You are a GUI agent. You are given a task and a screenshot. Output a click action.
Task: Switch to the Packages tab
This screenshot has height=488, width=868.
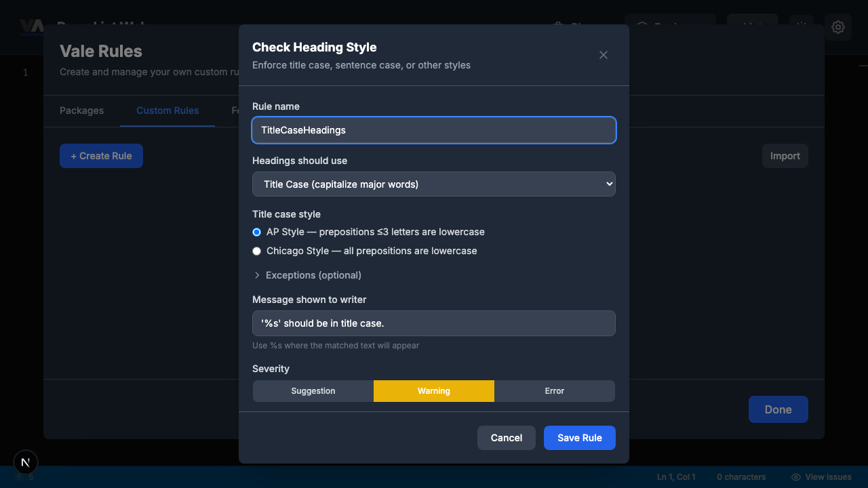81,110
